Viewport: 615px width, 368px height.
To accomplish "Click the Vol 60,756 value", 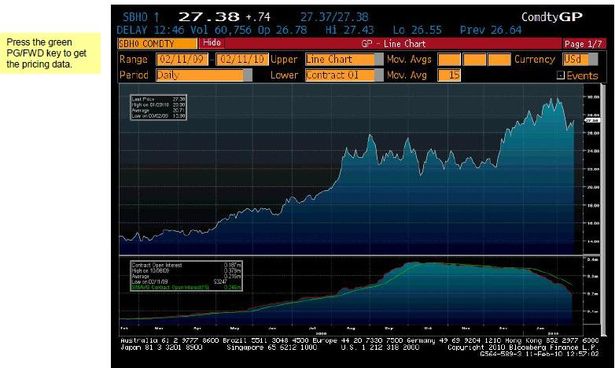I will point(222,30).
